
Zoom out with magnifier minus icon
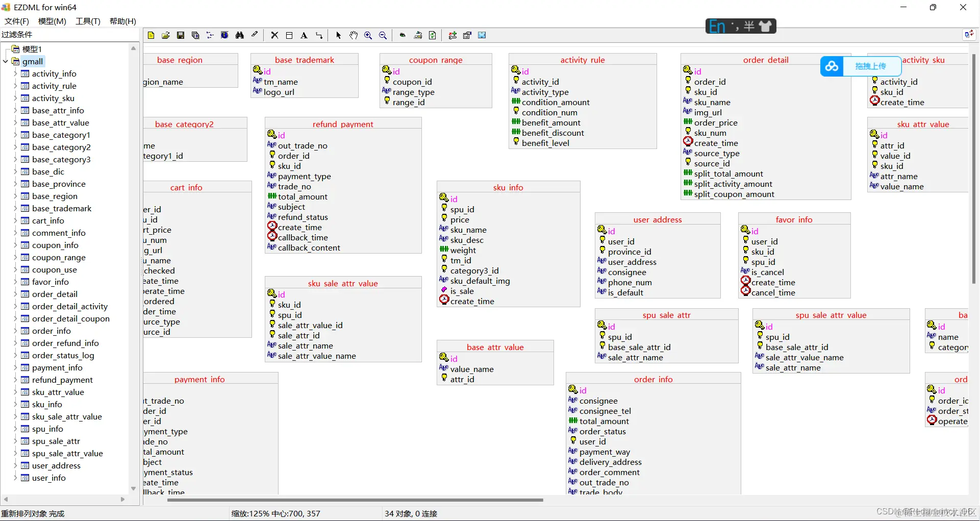[383, 35]
